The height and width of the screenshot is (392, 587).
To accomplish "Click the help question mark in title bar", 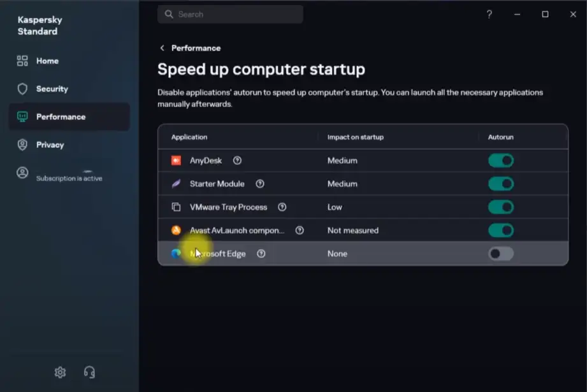I will 489,14.
